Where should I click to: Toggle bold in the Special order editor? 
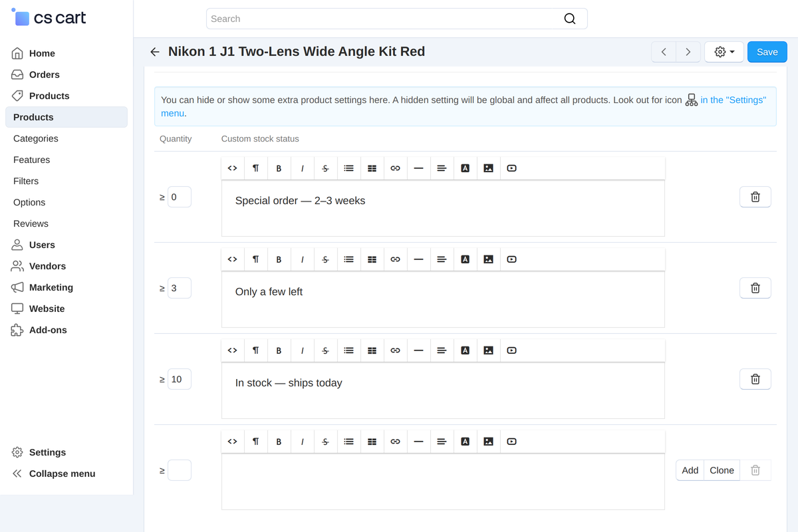click(x=279, y=168)
